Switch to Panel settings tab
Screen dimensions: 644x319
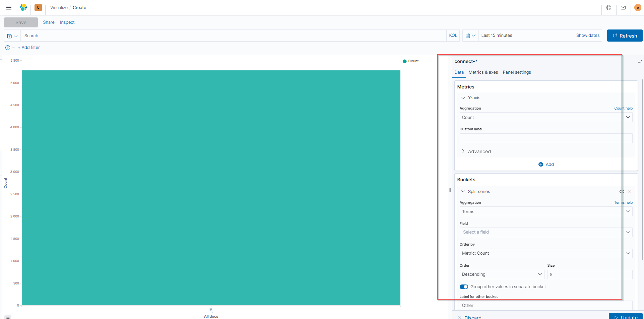click(x=517, y=72)
